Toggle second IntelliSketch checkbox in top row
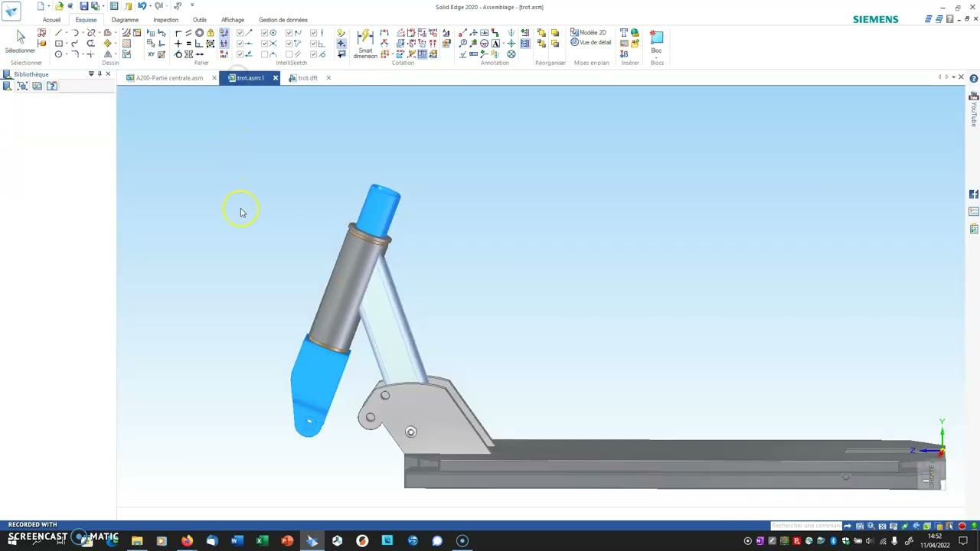The image size is (980, 551). 264,33
